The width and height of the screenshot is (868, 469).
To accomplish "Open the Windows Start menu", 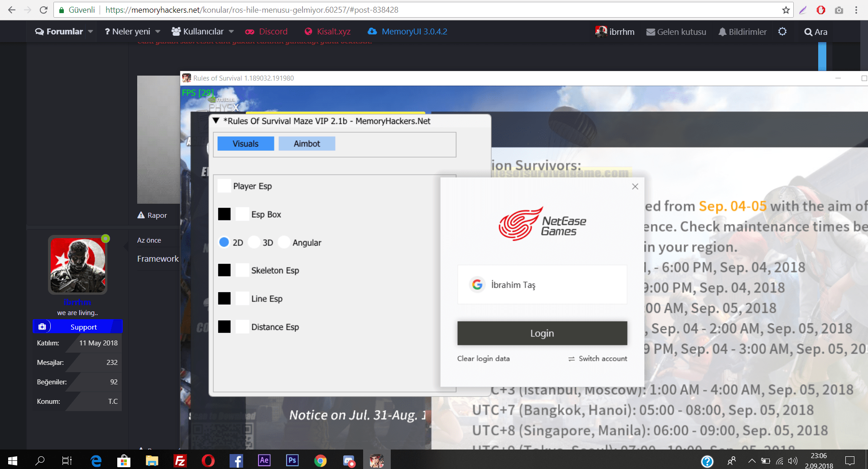I will 13,461.
